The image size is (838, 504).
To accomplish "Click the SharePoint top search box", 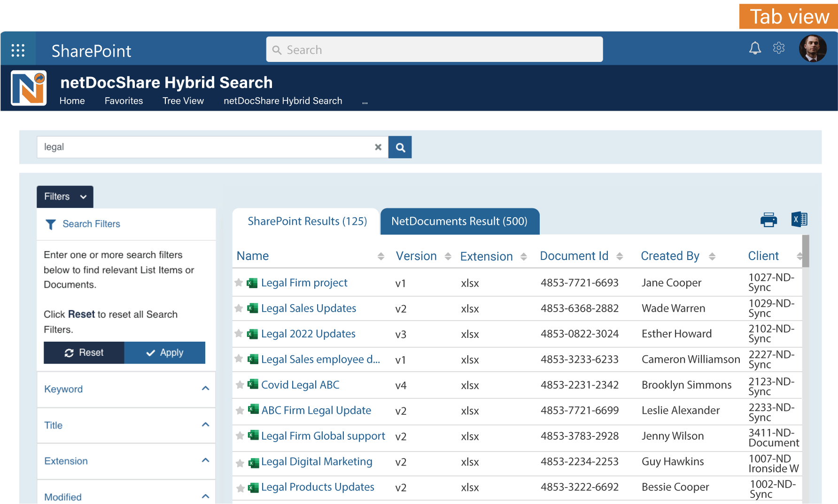I will pos(435,49).
